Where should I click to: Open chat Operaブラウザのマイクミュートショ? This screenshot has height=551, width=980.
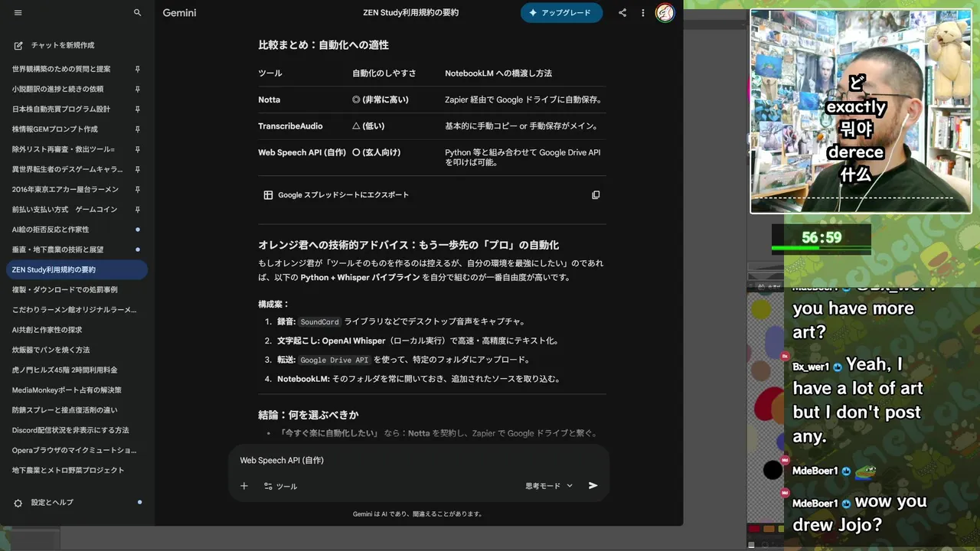tap(74, 450)
